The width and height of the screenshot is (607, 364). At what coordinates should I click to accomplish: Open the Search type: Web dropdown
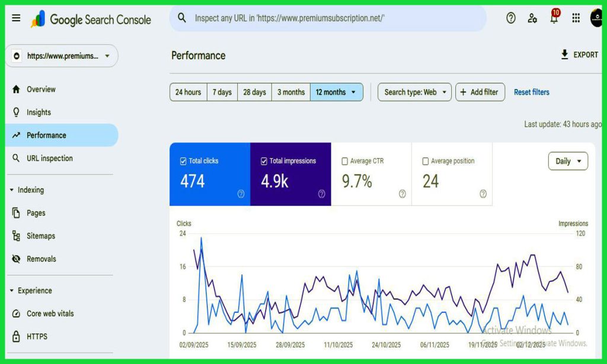coord(414,92)
